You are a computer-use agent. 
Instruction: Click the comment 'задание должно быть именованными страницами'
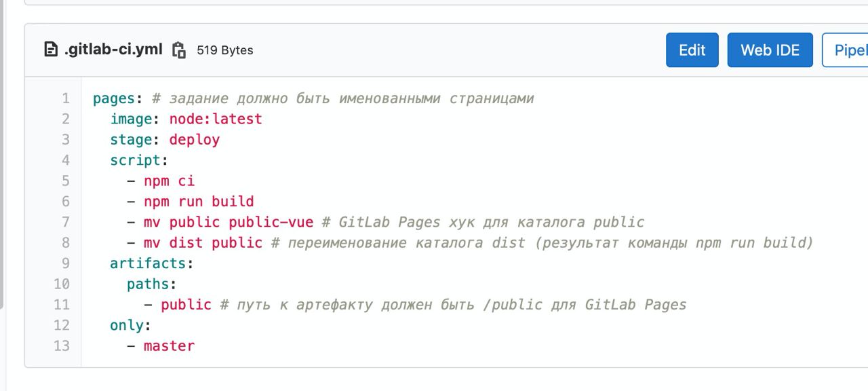point(343,99)
